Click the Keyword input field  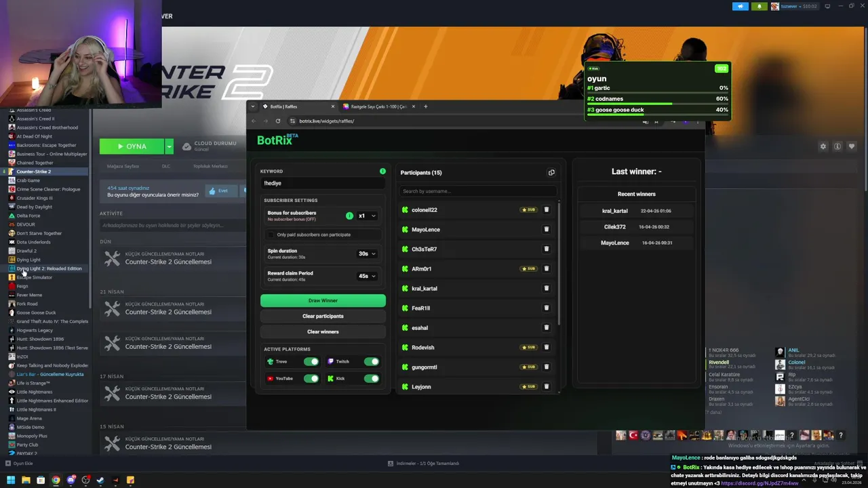pos(323,183)
